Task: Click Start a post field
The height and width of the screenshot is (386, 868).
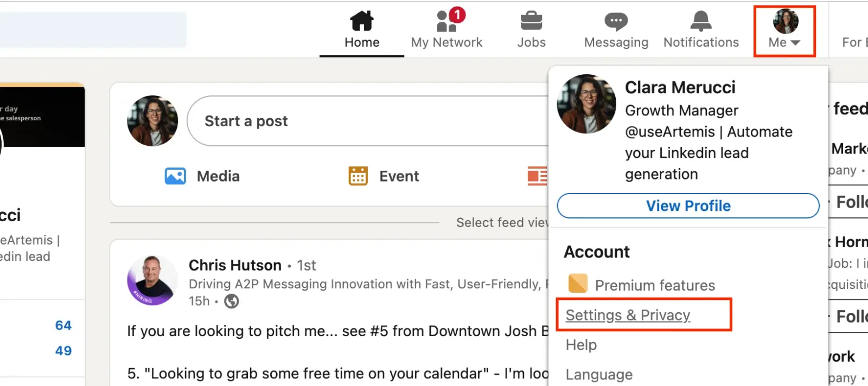Action: click(369, 121)
